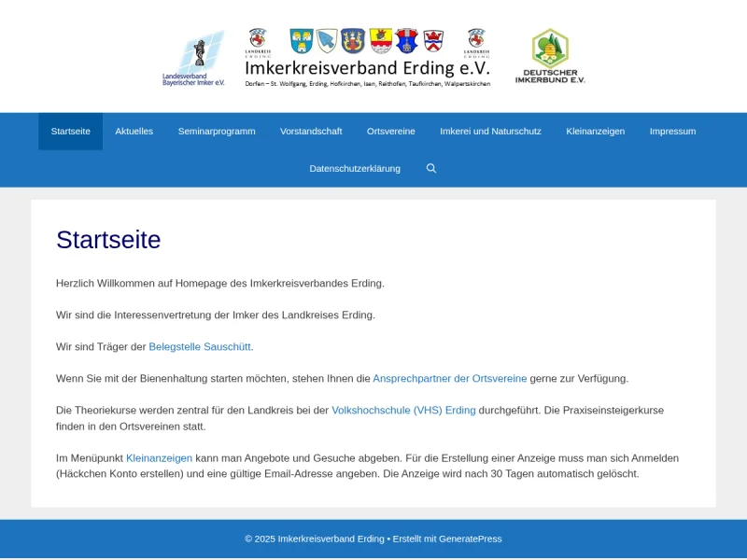Screen dimensions: 747x560
Task: Navigate to Imkerei und Naturschutz
Action: pos(490,132)
